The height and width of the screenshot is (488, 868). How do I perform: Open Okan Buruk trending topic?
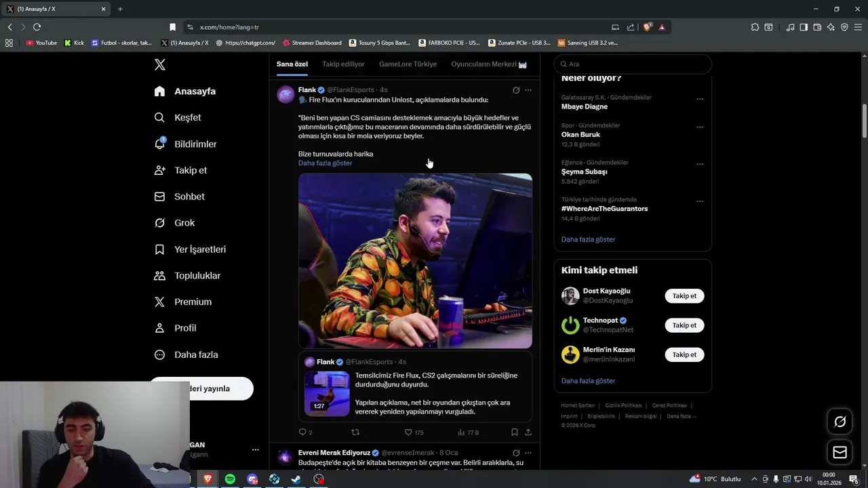tap(580, 135)
